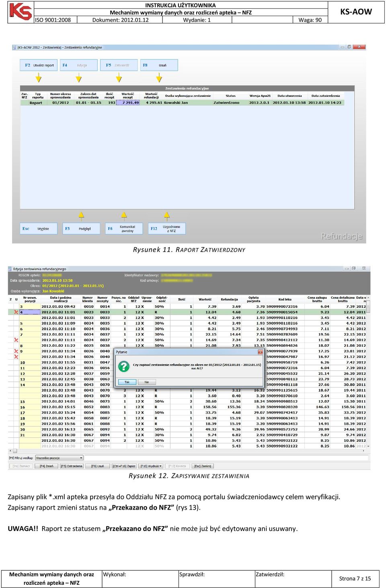This screenshot has height=588, width=386.
Task: Click the horizontal scrollbar below the Edycja table
Action: click(187, 451)
